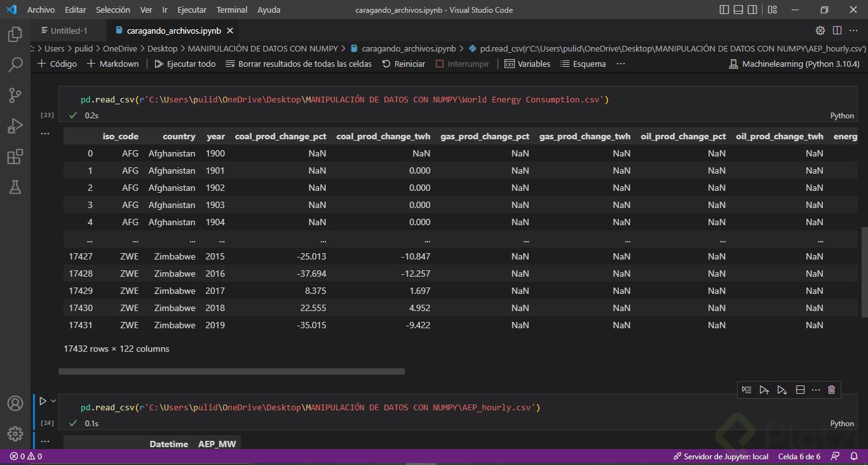This screenshot has width=868, height=465.
Task: Open the Machinelearning kernel selector
Action: [794, 64]
